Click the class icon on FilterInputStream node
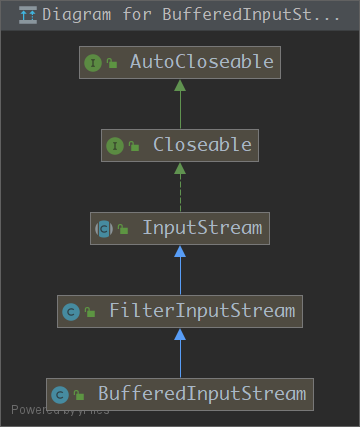 pos(71,312)
